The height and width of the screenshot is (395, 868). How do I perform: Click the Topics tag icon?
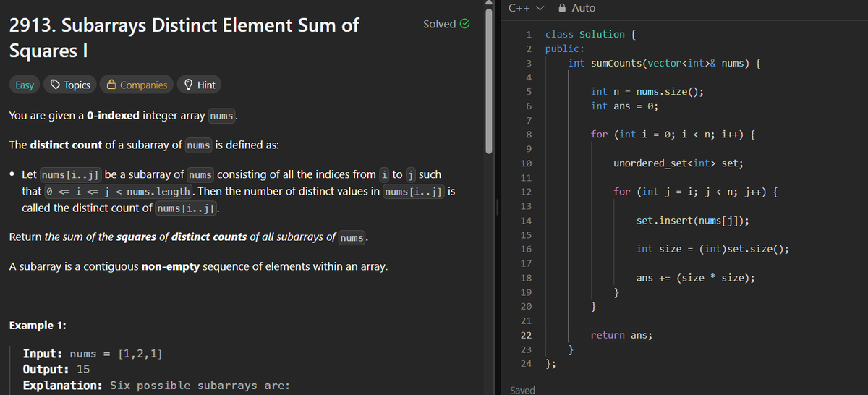pos(55,85)
